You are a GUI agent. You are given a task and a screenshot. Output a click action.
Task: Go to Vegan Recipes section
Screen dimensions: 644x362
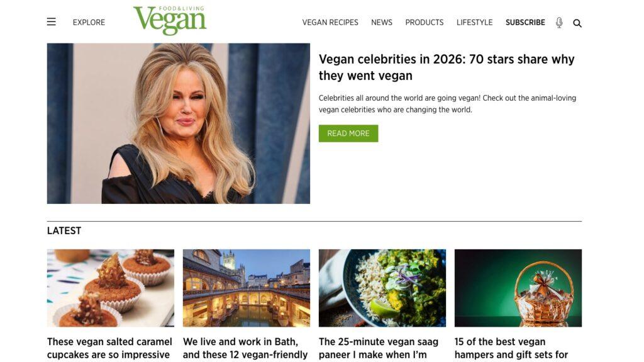pos(330,22)
